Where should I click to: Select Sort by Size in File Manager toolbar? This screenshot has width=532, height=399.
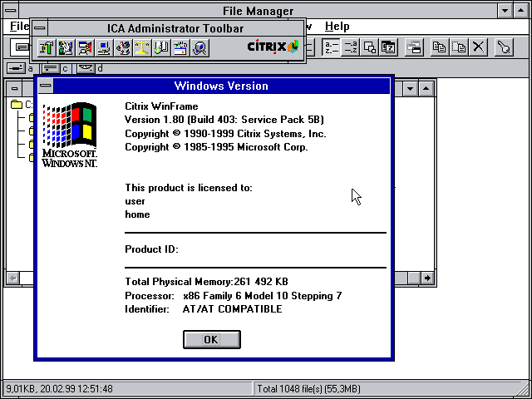(x=369, y=47)
